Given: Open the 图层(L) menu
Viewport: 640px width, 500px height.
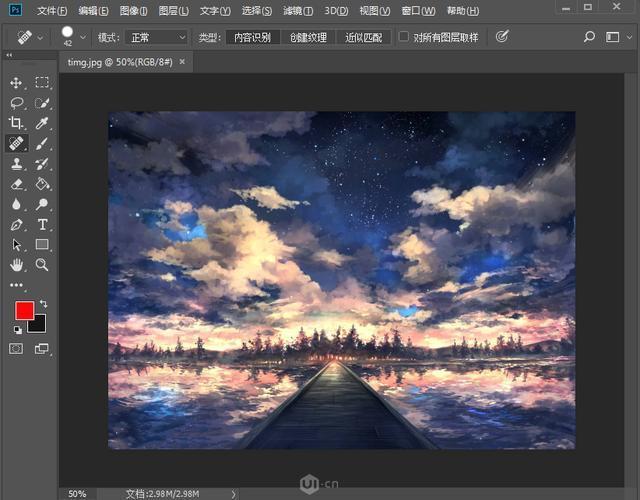Looking at the screenshot, I should 173,11.
